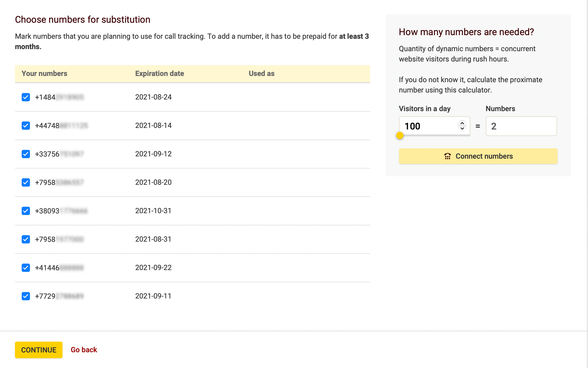This screenshot has width=588, height=368.
Task: Click inside the Numbers field showing 2
Action: tap(521, 126)
